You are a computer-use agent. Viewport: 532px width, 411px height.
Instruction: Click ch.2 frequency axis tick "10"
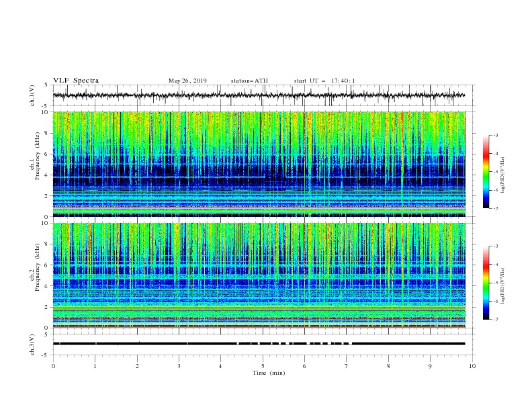pos(46,223)
